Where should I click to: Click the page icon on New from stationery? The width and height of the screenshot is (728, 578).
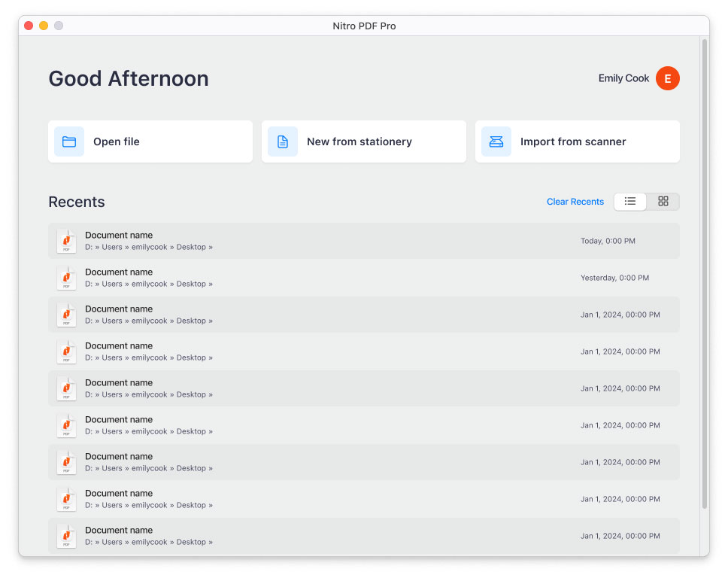tap(283, 141)
